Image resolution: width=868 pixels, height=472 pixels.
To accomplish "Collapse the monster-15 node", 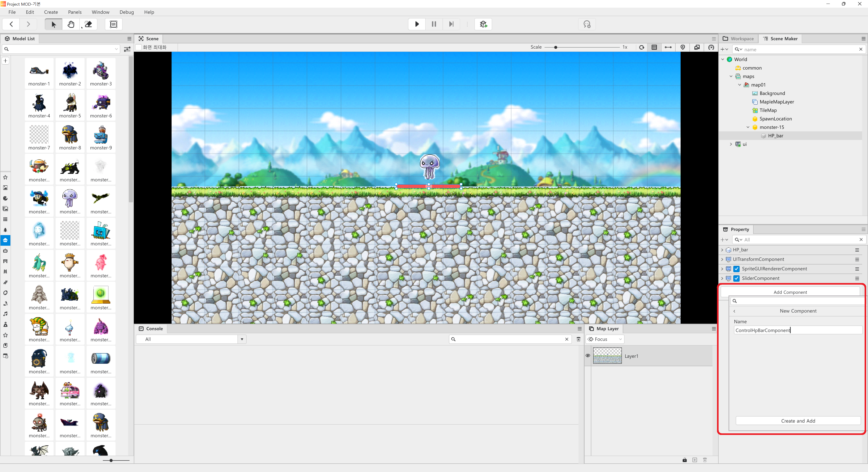I will [x=748, y=127].
